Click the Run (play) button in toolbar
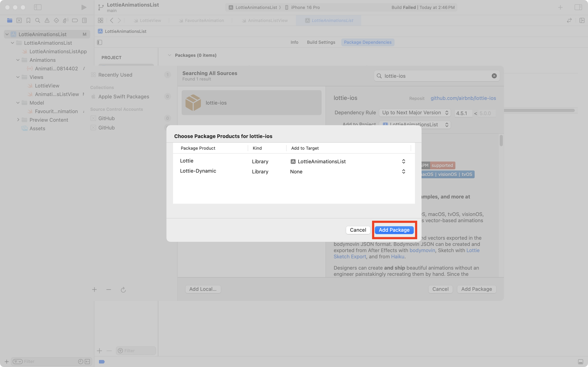Viewport: 588px width, 367px height. (84, 7)
